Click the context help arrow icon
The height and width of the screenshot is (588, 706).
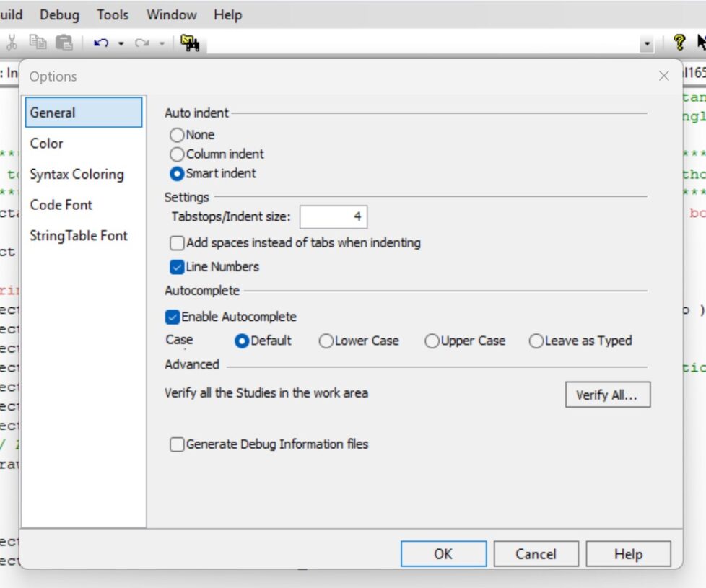(702, 42)
